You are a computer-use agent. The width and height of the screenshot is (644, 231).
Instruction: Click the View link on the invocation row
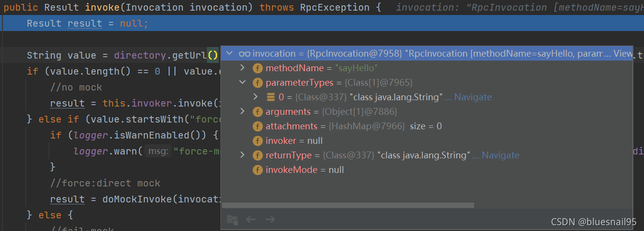tap(623, 54)
